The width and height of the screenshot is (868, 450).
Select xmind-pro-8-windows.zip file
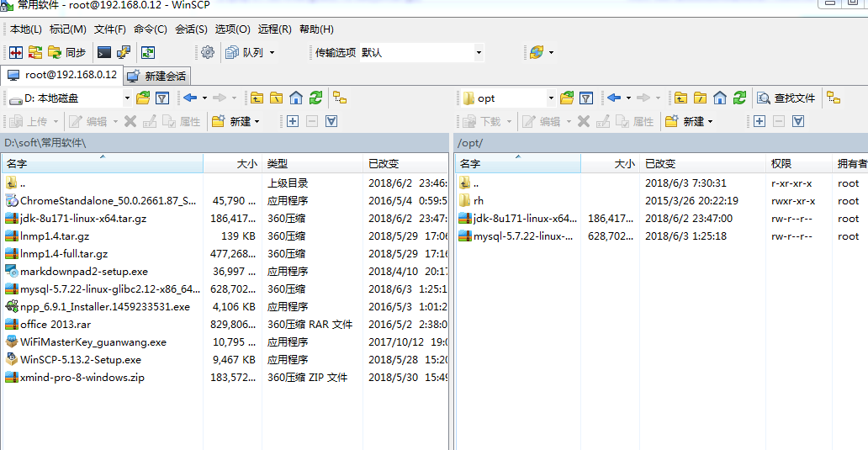pyautogui.click(x=82, y=378)
